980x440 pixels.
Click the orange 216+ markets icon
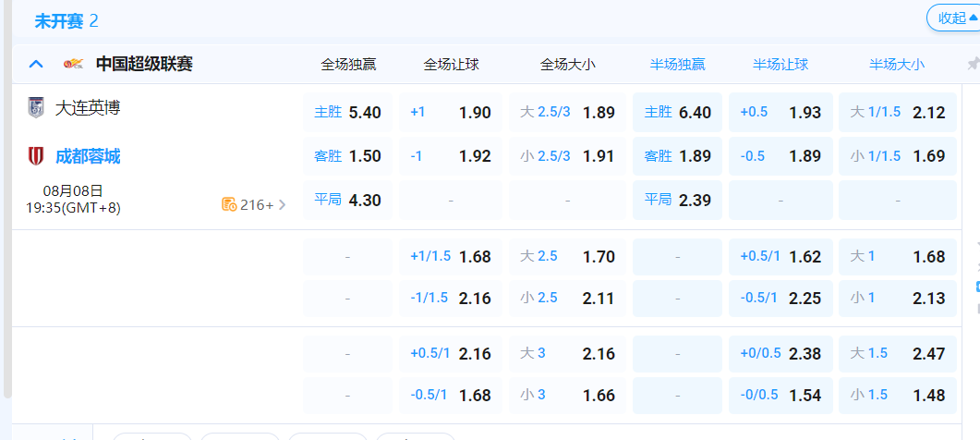[x=229, y=204]
